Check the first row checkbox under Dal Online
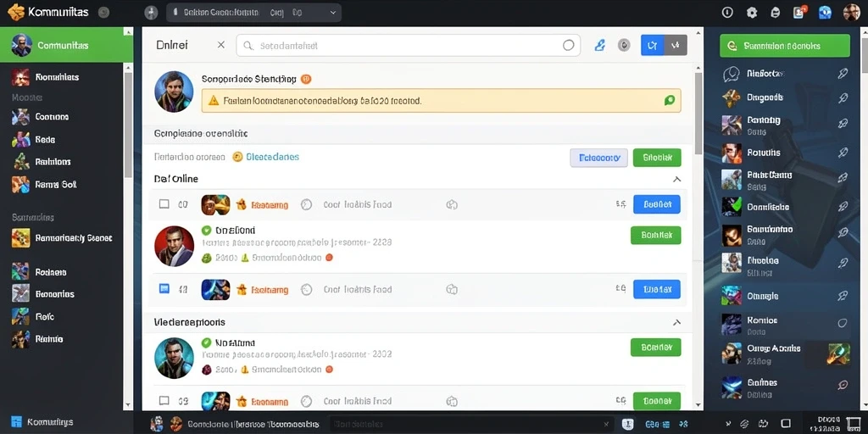The width and height of the screenshot is (868, 434). 164,204
